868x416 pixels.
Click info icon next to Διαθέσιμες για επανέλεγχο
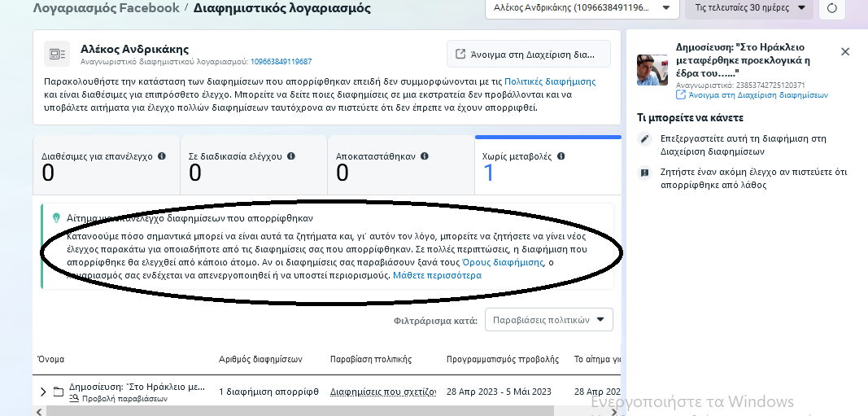pos(161,156)
